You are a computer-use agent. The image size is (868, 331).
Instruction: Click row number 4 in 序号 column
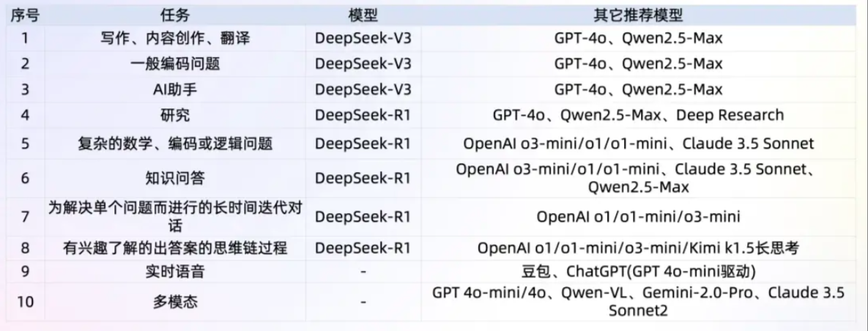click(x=25, y=115)
